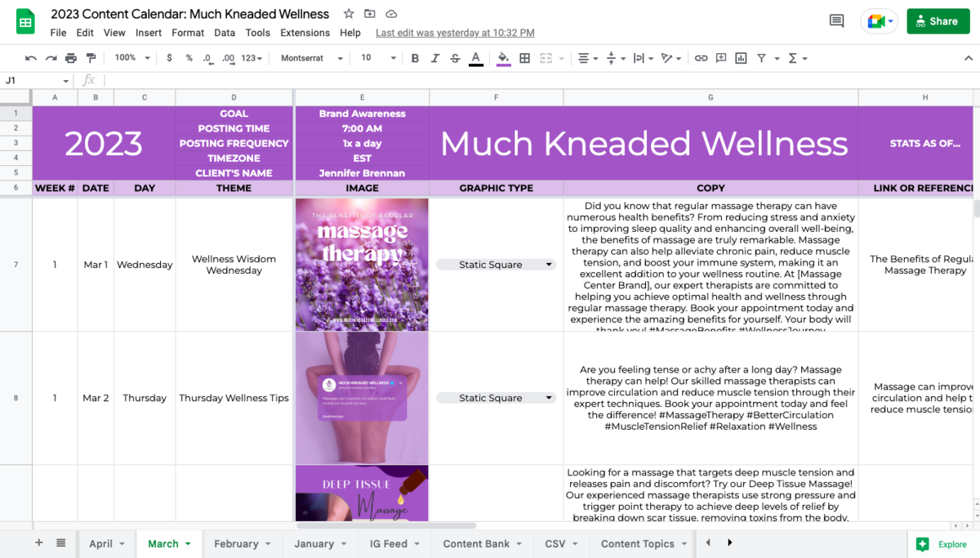Open the more number formats 123 dropdown
This screenshot has width=980, height=558.
252,58
